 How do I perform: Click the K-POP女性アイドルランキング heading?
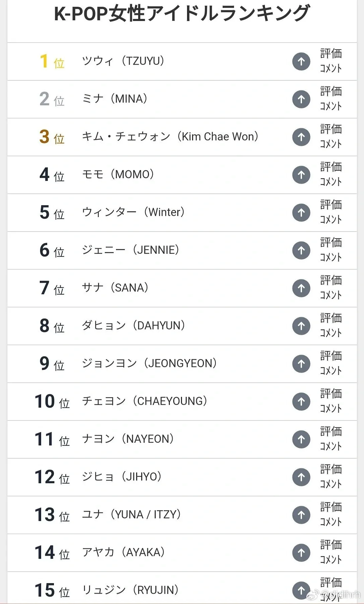click(x=182, y=13)
